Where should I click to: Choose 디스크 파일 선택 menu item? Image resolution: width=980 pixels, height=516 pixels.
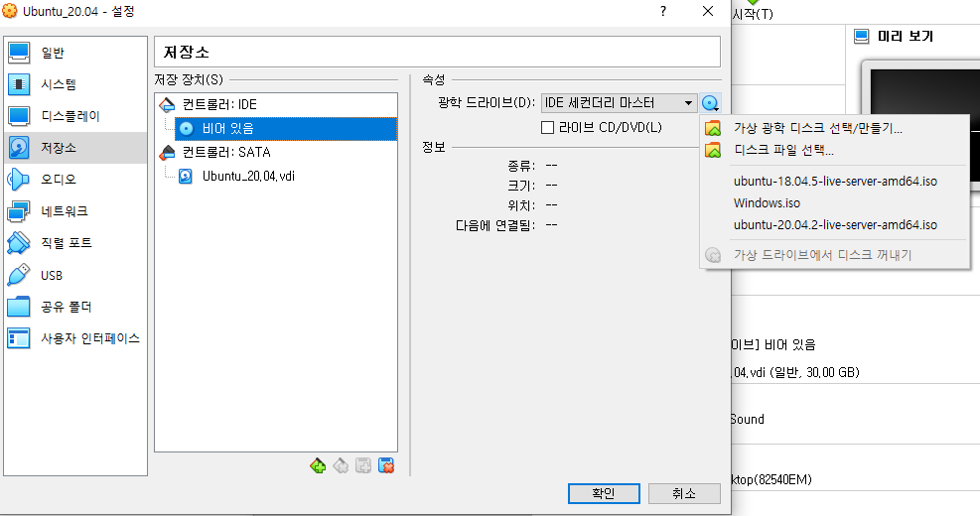[x=835, y=151]
